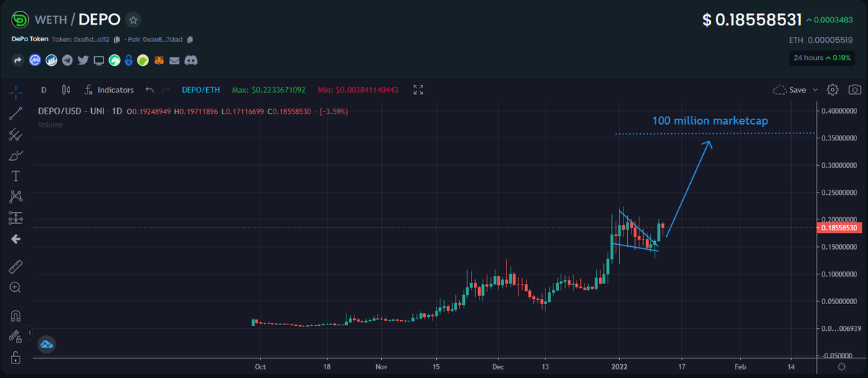
Task: Save the chart layout
Action: (790, 90)
